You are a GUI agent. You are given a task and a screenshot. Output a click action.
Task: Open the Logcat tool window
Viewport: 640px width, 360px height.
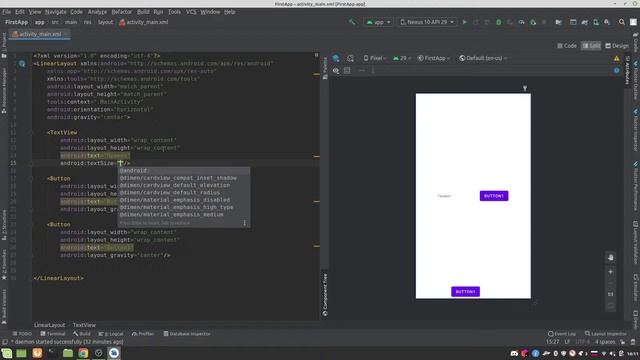pos(111,333)
